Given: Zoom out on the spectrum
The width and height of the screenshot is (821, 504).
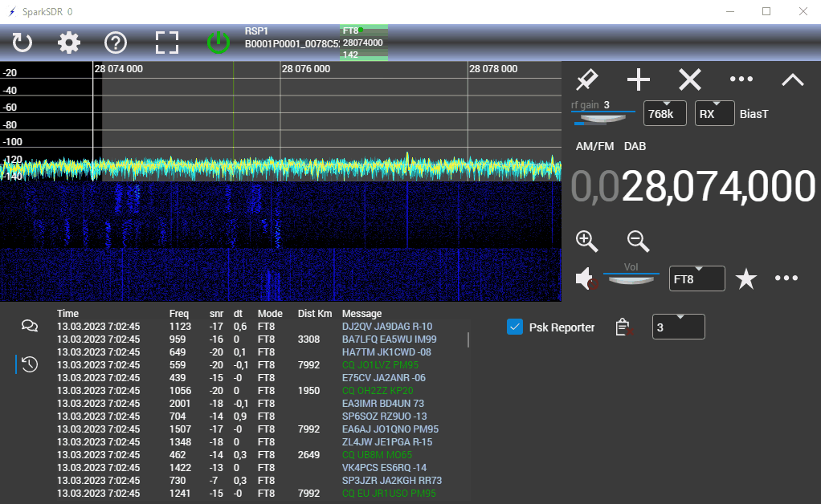Looking at the screenshot, I should point(639,241).
